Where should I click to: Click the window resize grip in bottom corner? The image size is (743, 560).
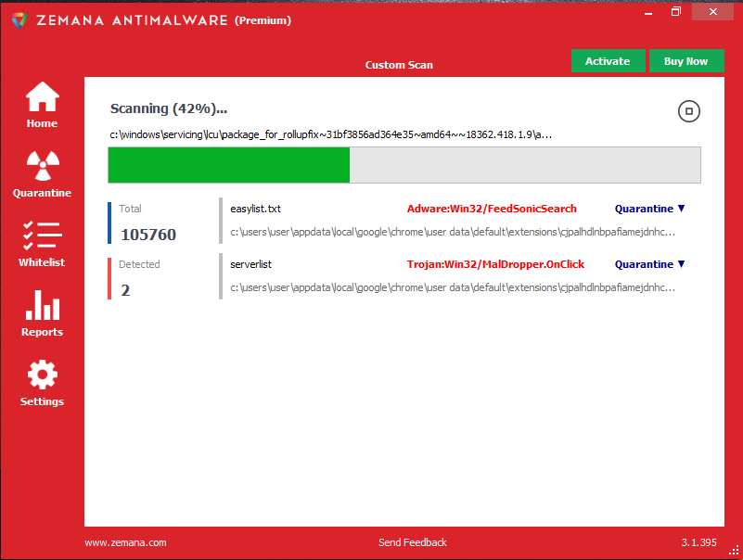[734, 551]
